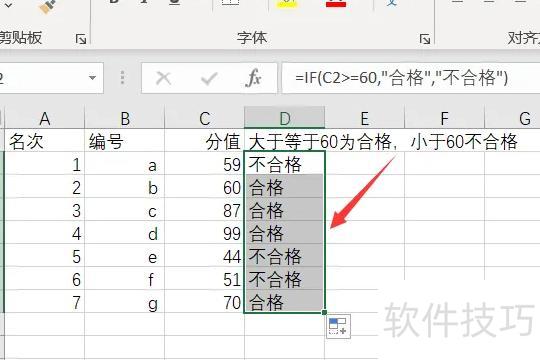Click the header cell 大于等于60为合格
Viewport: 540px width, 360px height.
[x=284, y=141]
